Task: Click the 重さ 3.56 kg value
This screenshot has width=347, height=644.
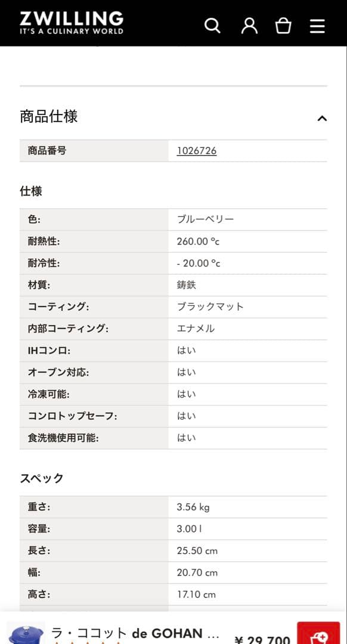Action: 193,506
